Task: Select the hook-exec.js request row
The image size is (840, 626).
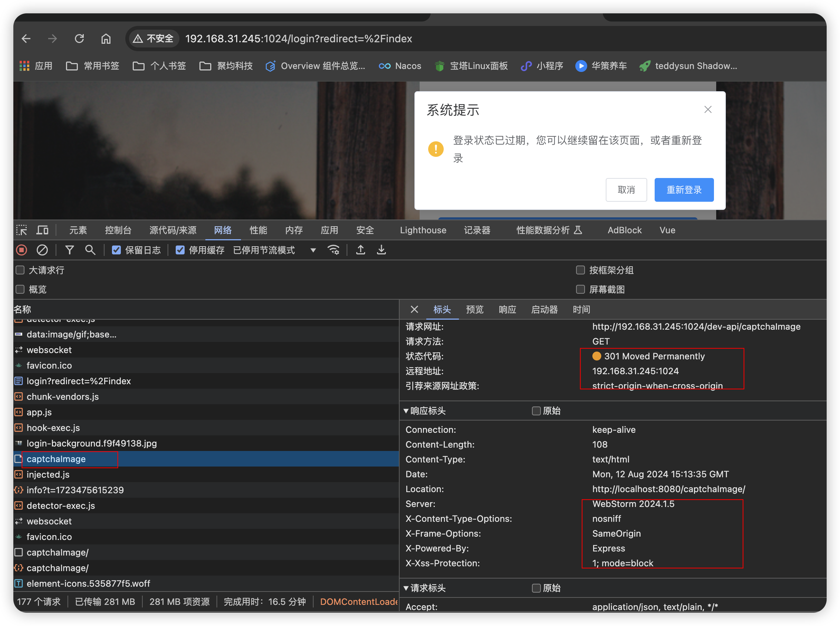Action: coord(206,428)
